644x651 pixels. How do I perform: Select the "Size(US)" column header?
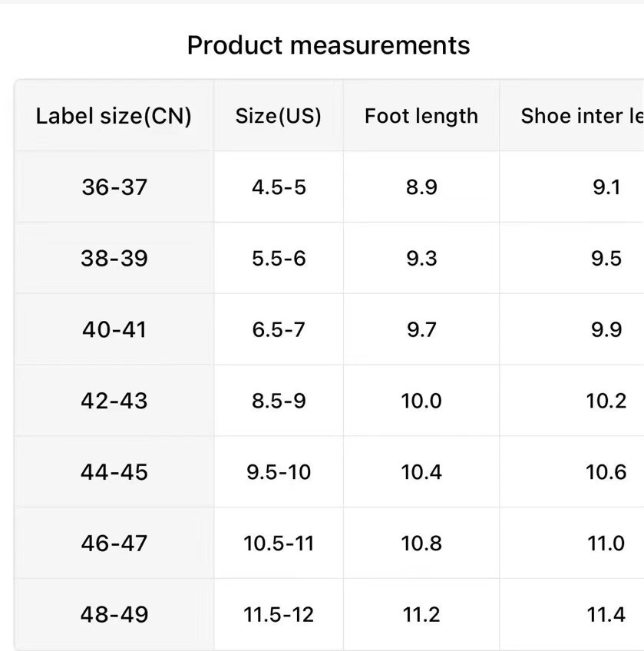(x=279, y=116)
